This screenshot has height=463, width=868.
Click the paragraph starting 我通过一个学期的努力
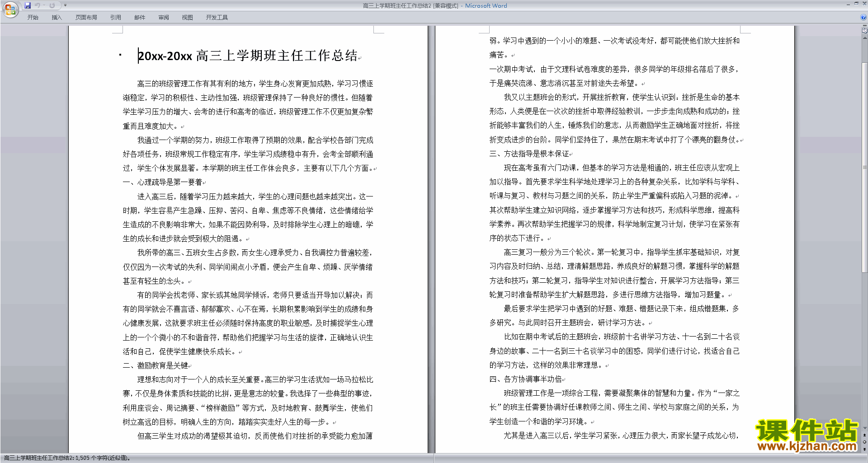click(x=248, y=154)
